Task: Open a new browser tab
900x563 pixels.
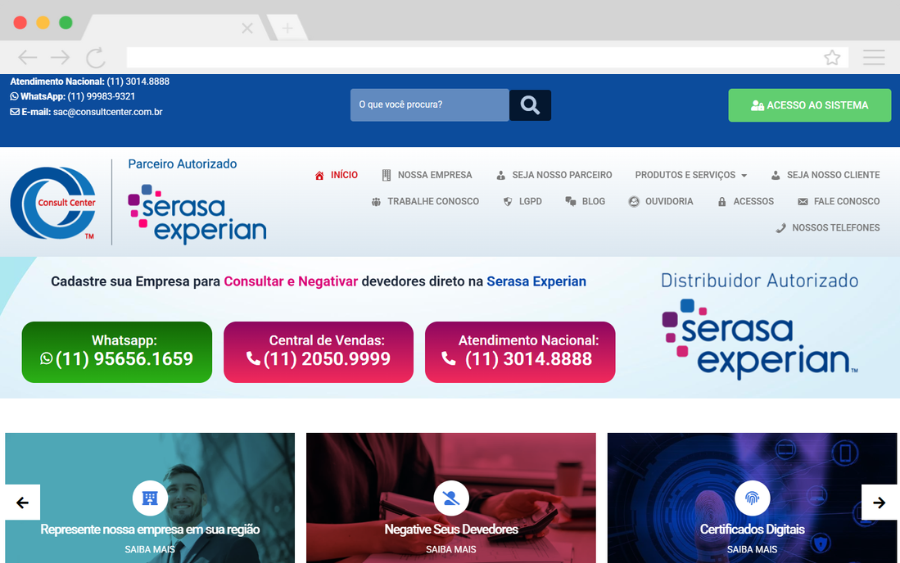Action: 287,28
